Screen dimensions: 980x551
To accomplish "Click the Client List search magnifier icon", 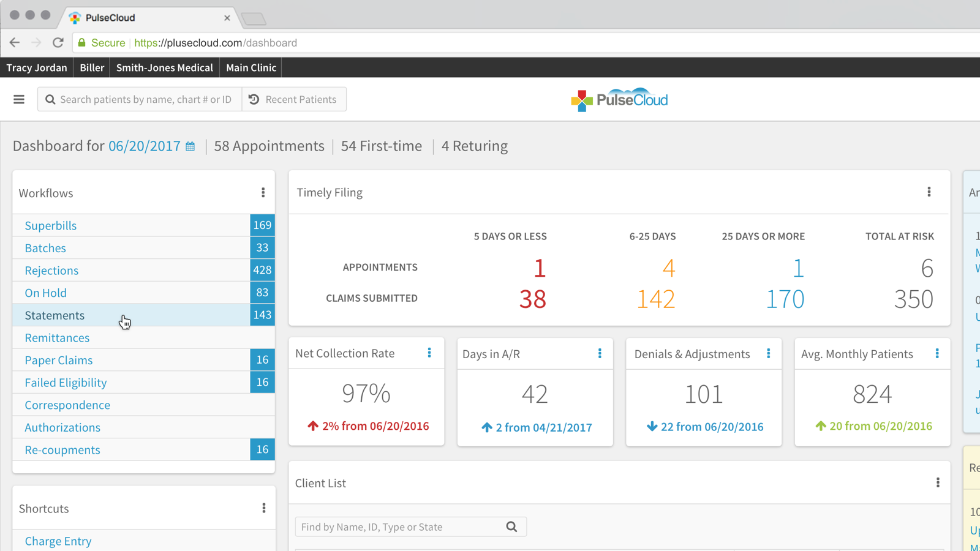I will [511, 527].
